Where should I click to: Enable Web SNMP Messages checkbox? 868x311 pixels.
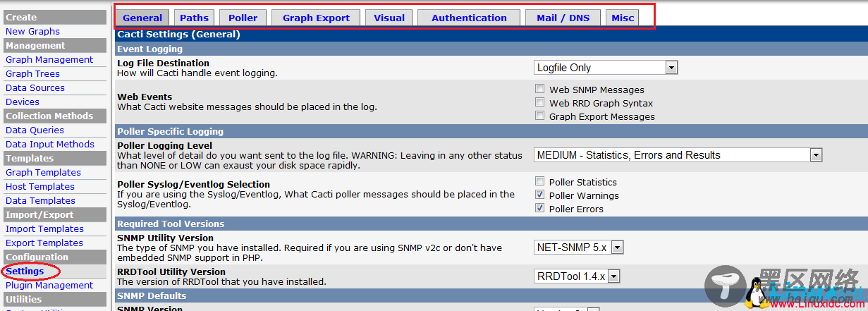click(x=539, y=90)
